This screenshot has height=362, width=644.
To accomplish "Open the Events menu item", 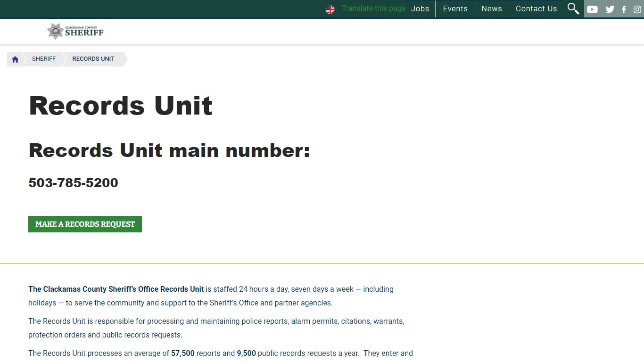I will 455,8.
